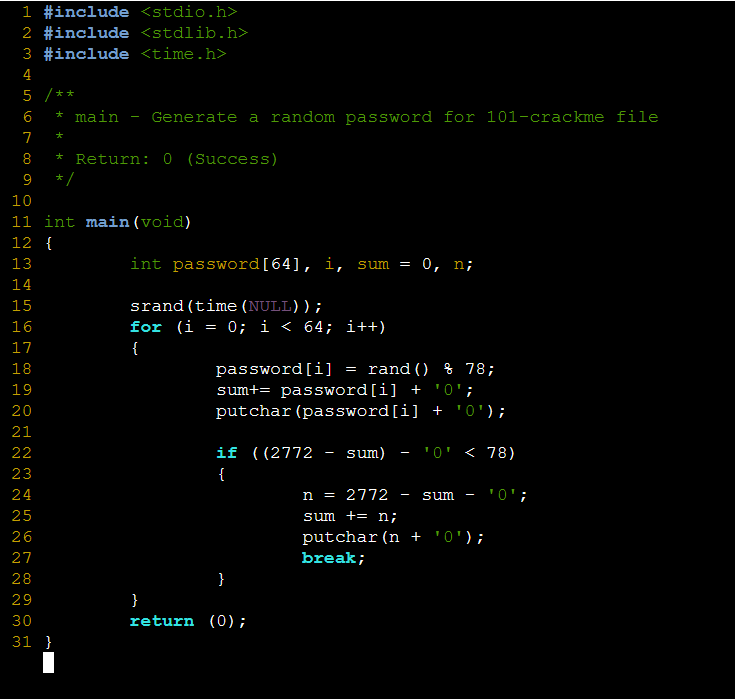Click 'n = 2772 - sum' on line 24
Image resolution: width=735 pixels, height=699 pixels.
[378, 496]
